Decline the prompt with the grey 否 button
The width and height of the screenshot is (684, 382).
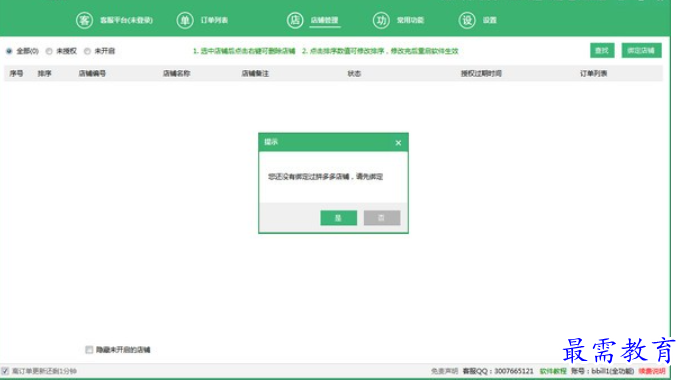382,218
